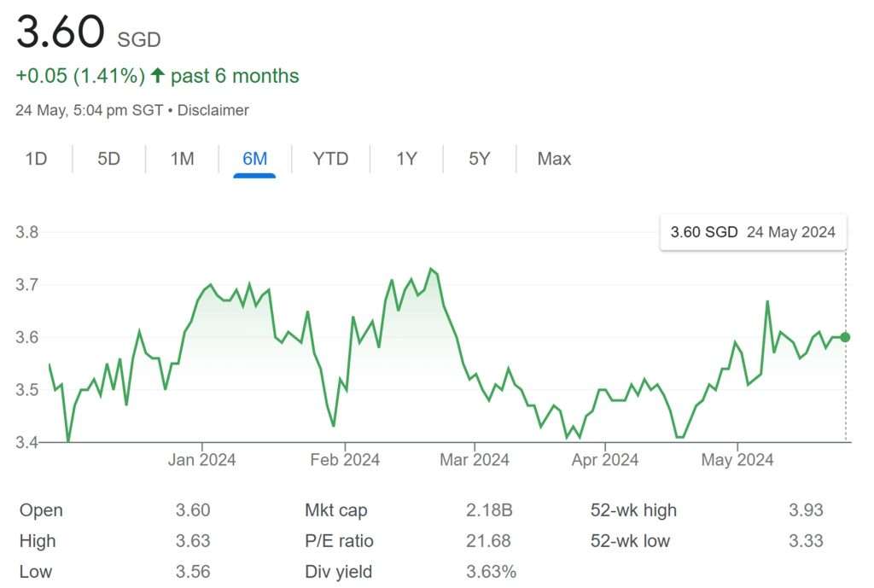The image size is (874, 588).
Task: Switch to the 1D timeframe tab
Action: click(36, 159)
